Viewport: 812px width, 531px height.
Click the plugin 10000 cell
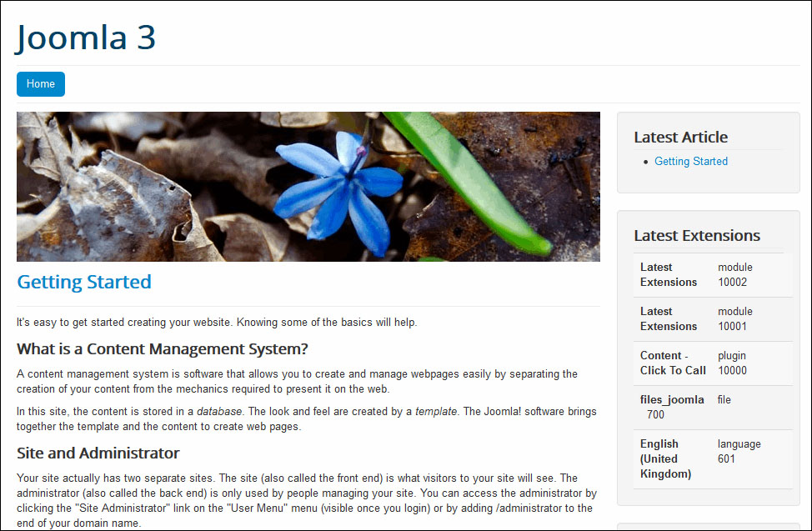(x=732, y=363)
